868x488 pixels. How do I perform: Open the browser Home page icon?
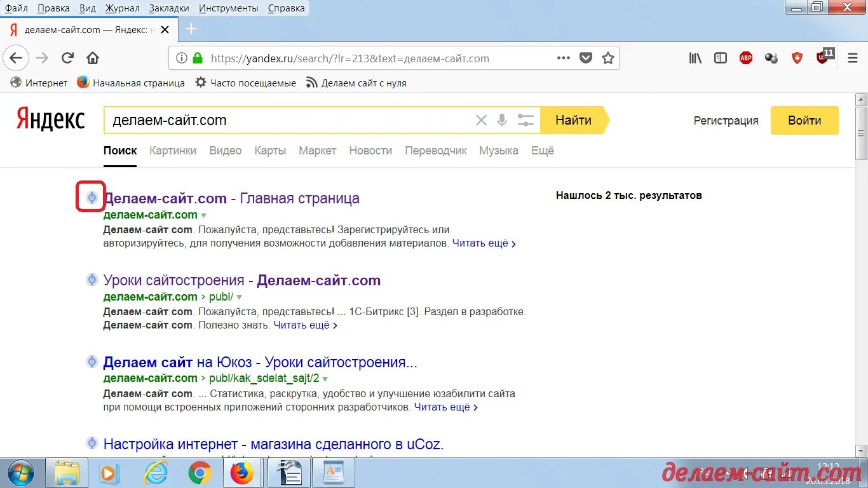pos(93,58)
